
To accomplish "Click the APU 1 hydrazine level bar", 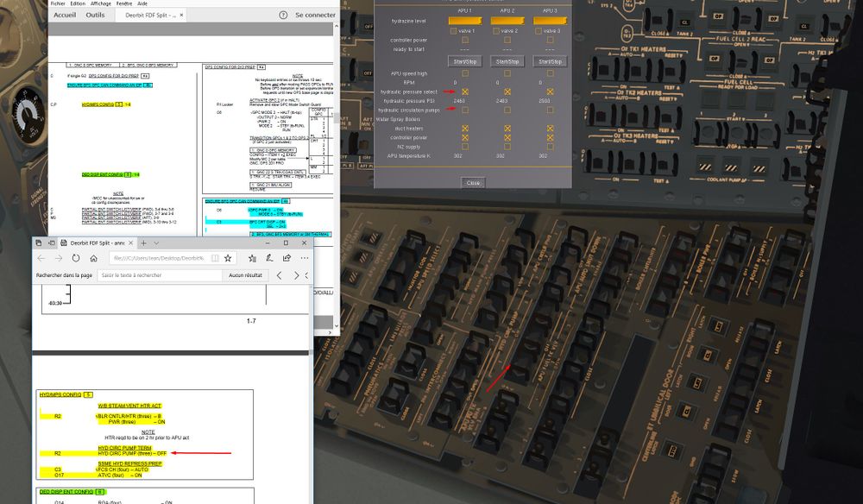I will [x=465, y=21].
